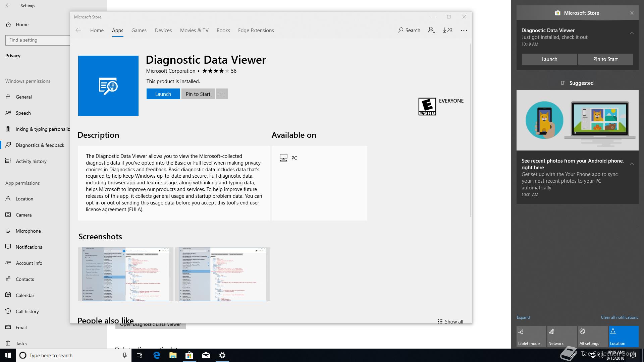Click Show all next to People also like
This screenshot has width=644, height=362.
[450, 321]
